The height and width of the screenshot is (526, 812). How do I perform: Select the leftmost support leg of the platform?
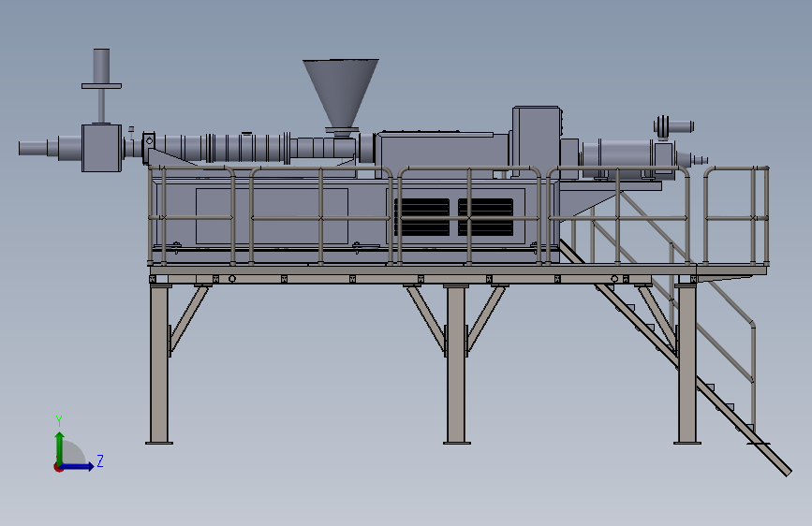point(159,364)
